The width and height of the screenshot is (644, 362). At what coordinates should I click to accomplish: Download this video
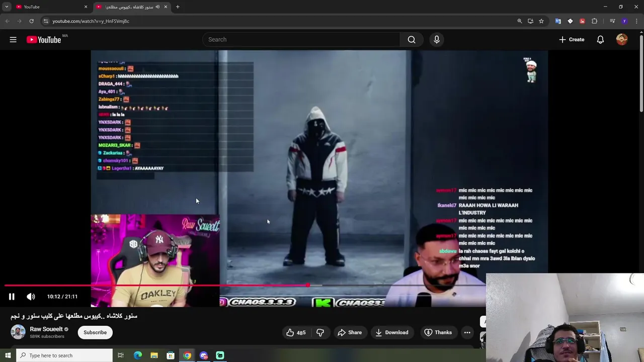click(x=392, y=332)
